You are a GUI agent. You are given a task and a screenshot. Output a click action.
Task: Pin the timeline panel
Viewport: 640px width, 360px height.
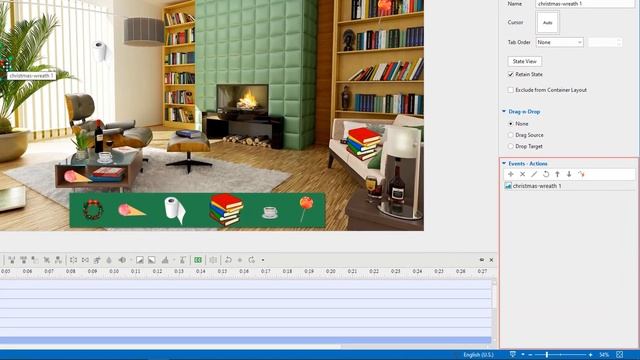(482, 260)
